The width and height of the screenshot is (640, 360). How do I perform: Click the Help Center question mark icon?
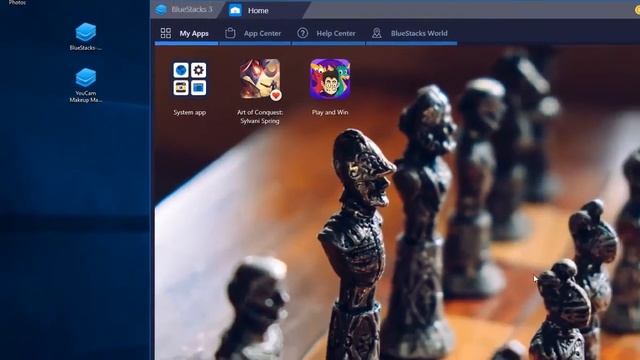tap(302, 33)
